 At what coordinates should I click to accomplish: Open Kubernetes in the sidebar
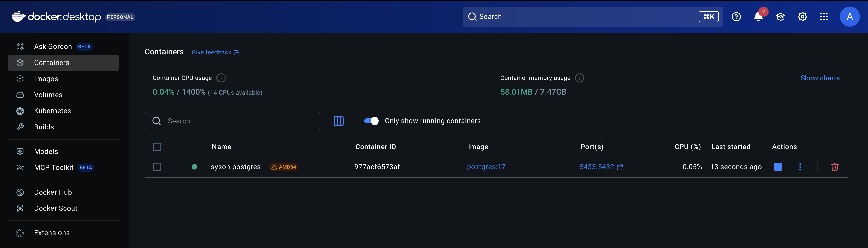52,111
